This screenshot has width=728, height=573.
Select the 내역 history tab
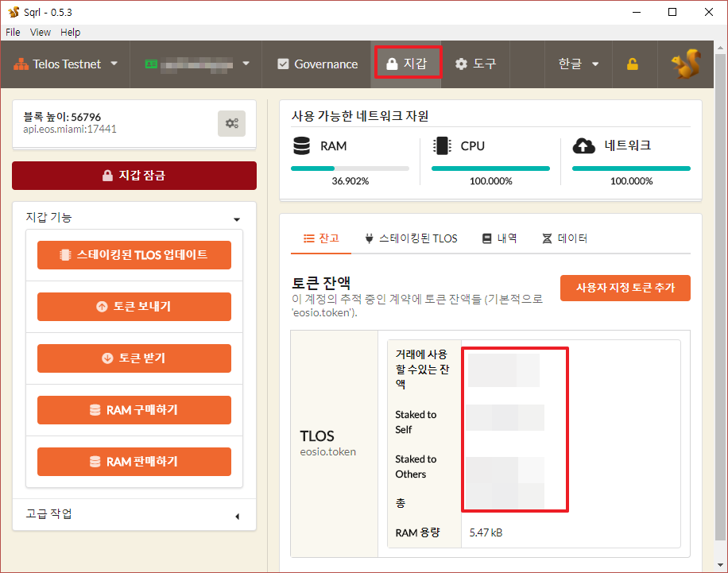(x=500, y=238)
